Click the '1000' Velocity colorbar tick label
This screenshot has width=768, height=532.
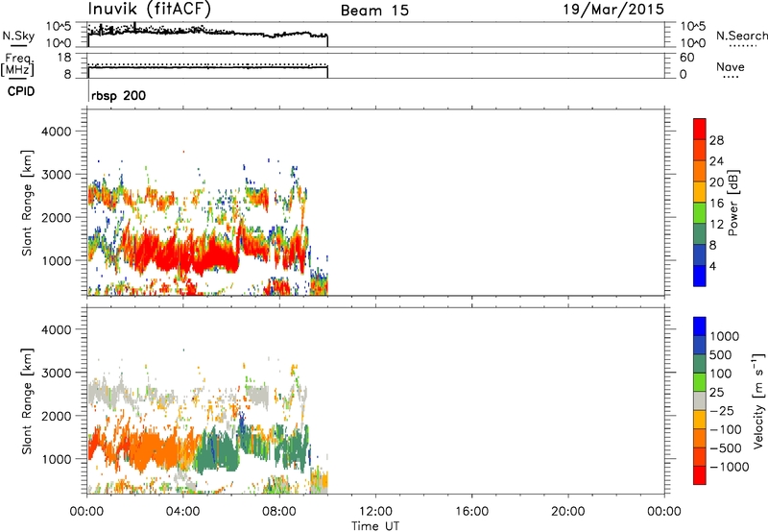point(725,336)
